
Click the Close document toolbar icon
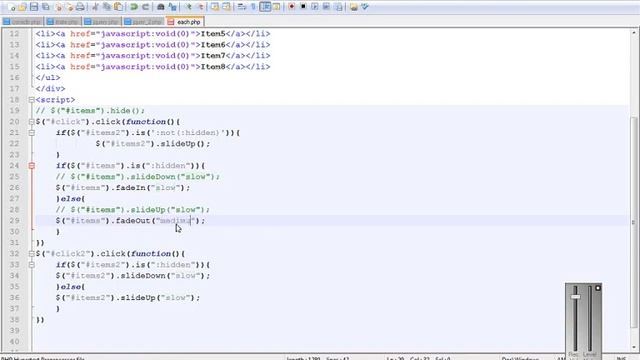tap(58, 7)
